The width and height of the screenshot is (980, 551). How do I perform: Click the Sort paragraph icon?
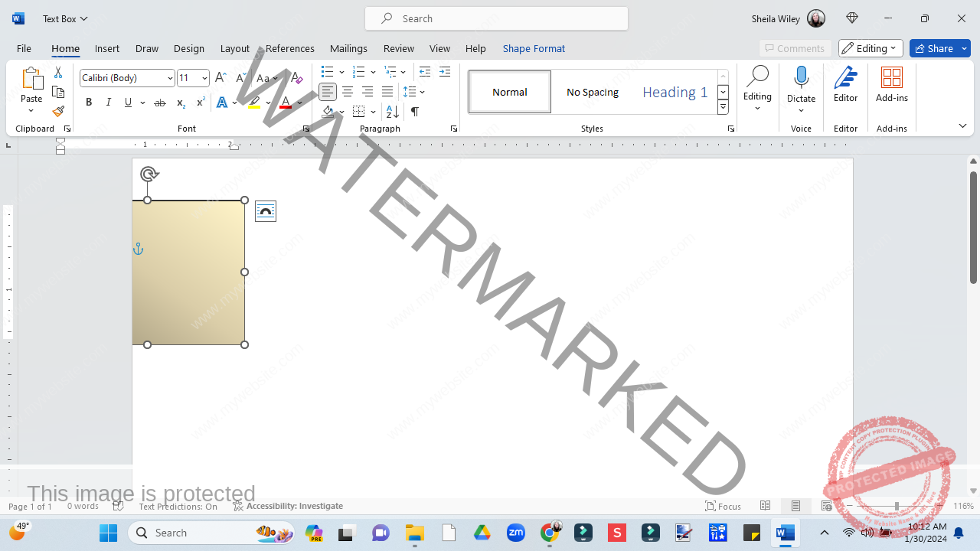pyautogui.click(x=393, y=112)
